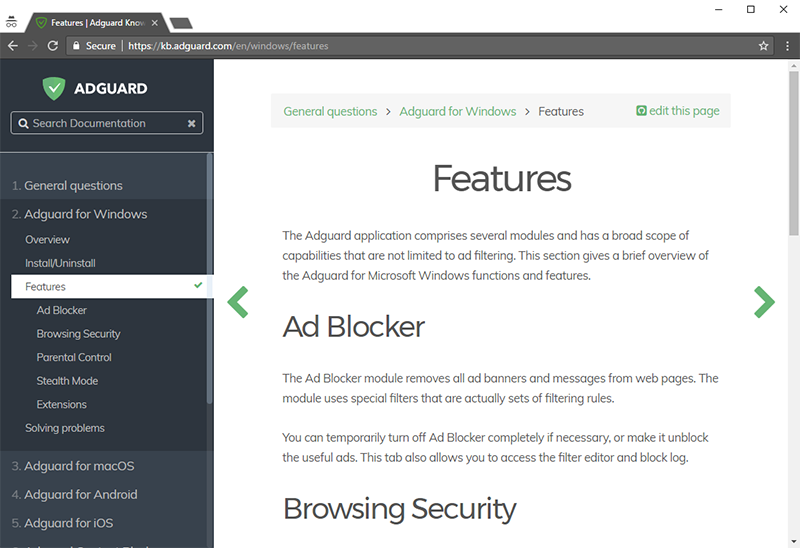Open Solving problems sidebar item
Image resolution: width=800 pixels, height=548 pixels.
click(65, 428)
